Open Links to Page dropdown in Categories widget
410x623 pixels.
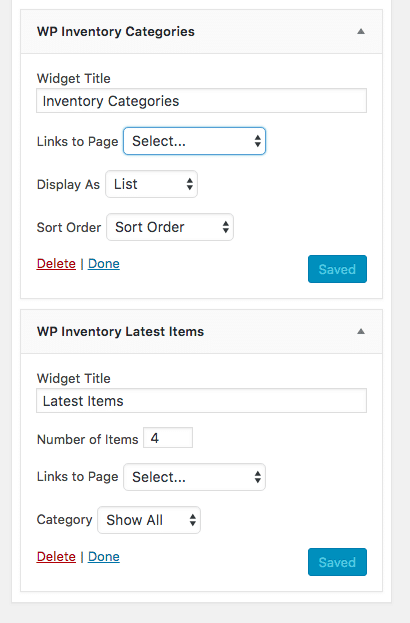point(194,141)
